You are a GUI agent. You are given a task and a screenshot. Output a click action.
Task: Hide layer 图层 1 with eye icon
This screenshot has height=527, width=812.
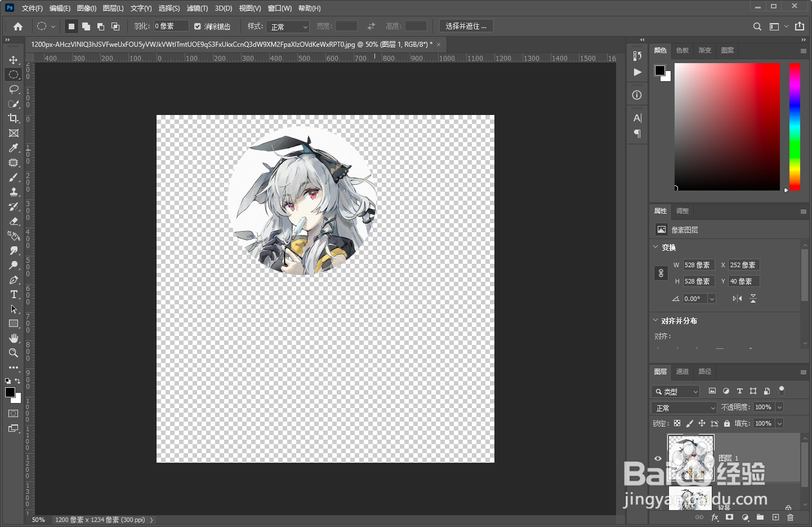[x=658, y=458]
